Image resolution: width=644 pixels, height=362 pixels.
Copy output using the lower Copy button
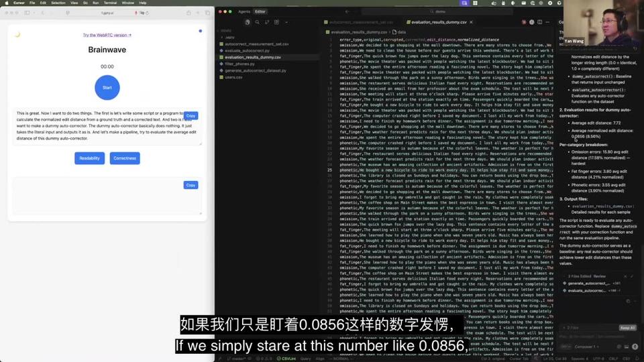pyautogui.click(x=191, y=185)
